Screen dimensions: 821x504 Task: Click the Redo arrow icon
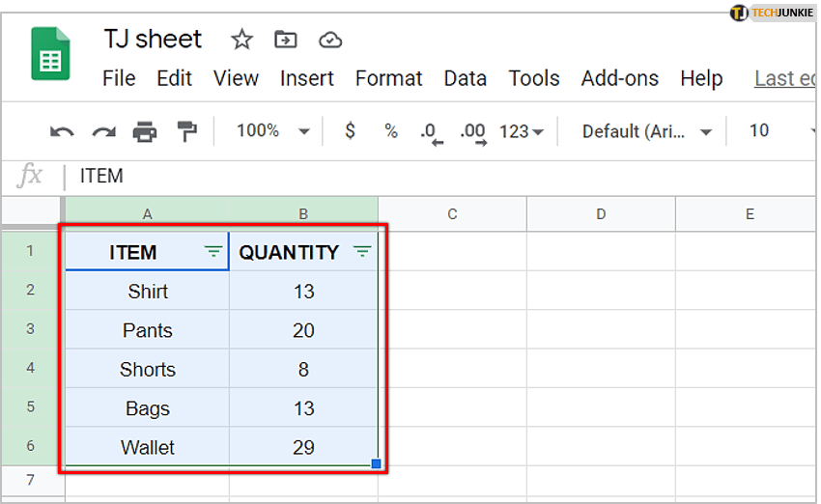pos(103,131)
